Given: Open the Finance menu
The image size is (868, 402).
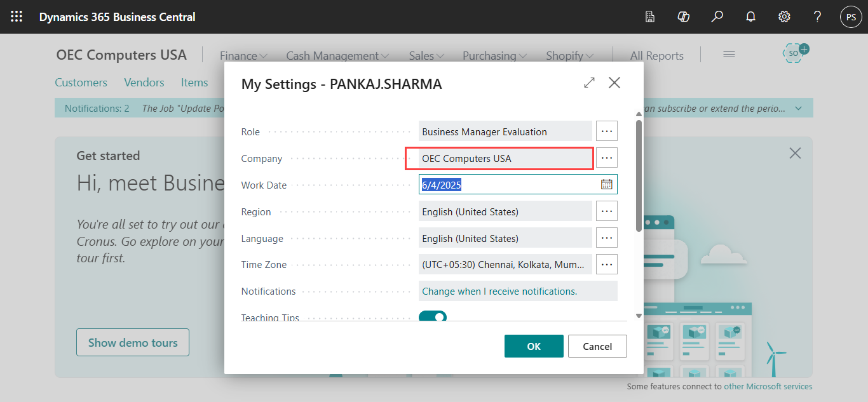Looking at the screenshot, I should tap(243, 56).
